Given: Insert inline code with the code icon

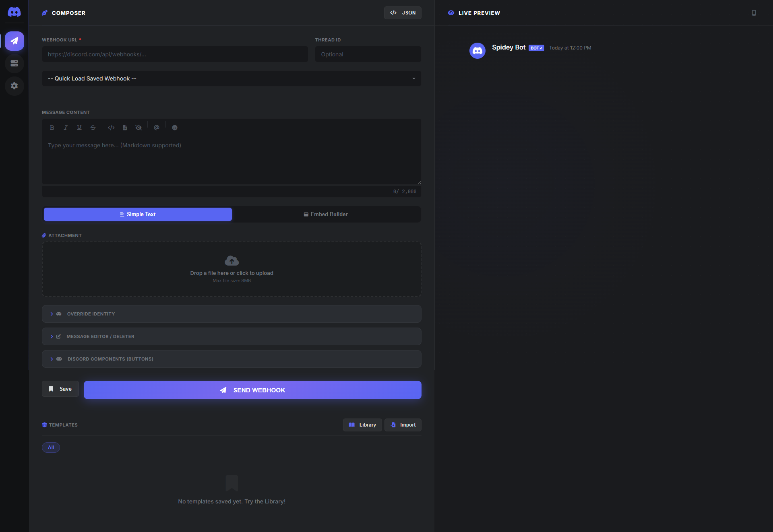Looking at the screenshot, I should coord(111,128).
